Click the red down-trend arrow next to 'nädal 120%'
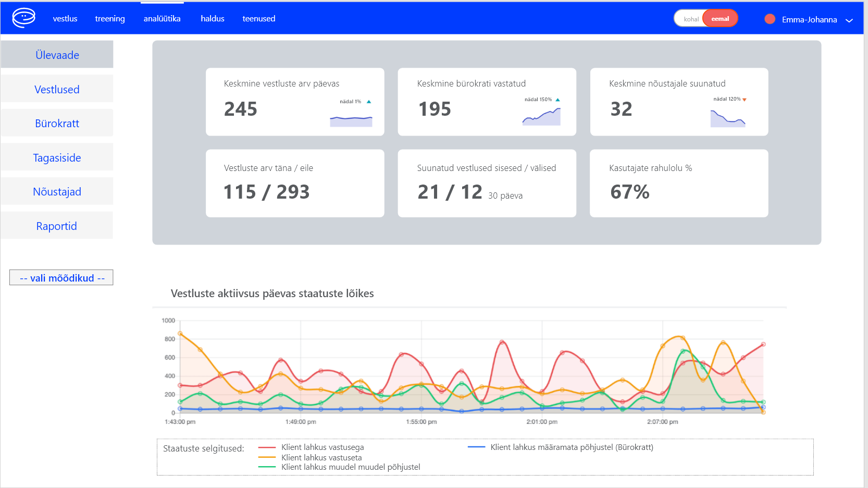This screenshot has height=488, width=868. point(744,99)
